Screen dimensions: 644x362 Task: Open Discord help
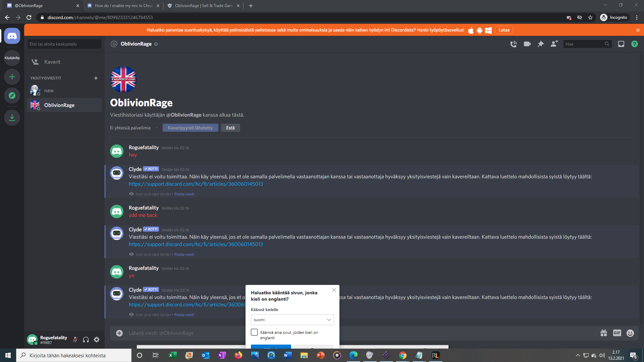point(634,44)
